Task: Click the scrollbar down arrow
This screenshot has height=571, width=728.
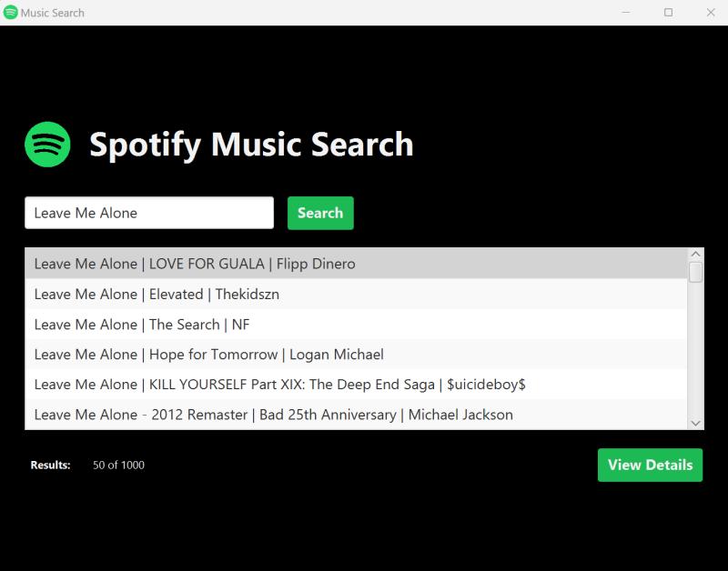Action: coord(695,423)
